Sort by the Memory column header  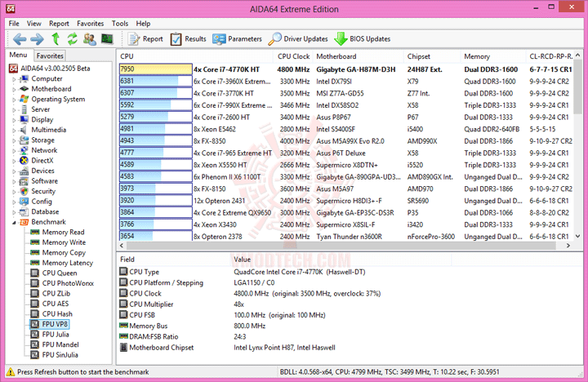point(493,56)
